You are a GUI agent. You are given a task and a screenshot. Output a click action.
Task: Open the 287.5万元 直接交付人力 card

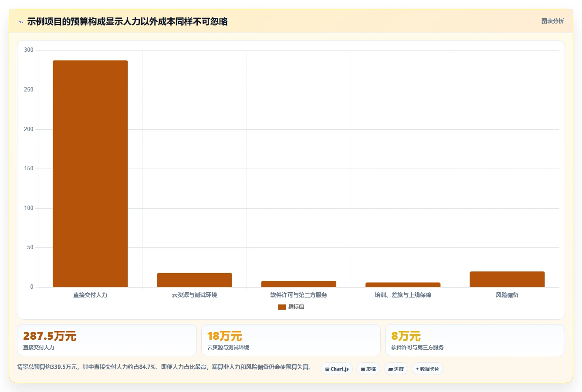(107, 340)
